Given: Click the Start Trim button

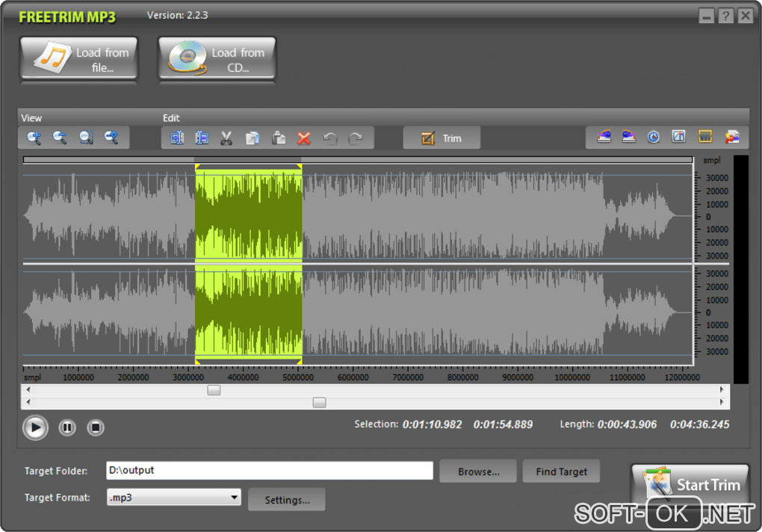Looking at the screenshot, I should point(690,485).
